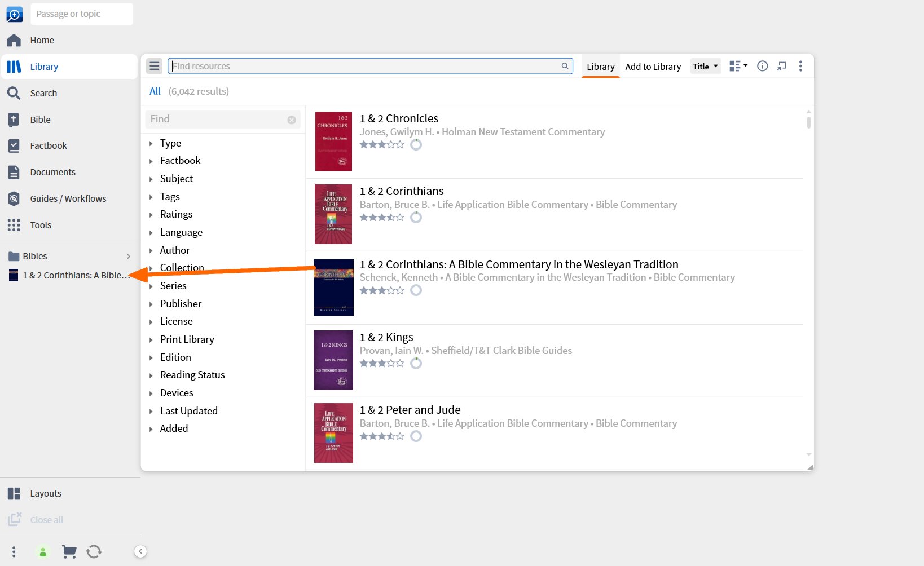
Task: Open 1 & 2 Corinthians by Barton title
Action: pos(402,191)
